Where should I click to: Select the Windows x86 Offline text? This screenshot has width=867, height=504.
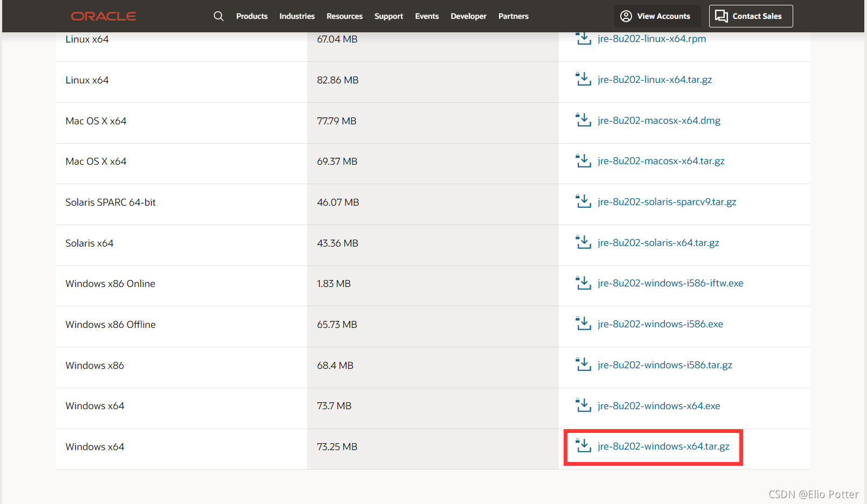(x=110, y=325)
